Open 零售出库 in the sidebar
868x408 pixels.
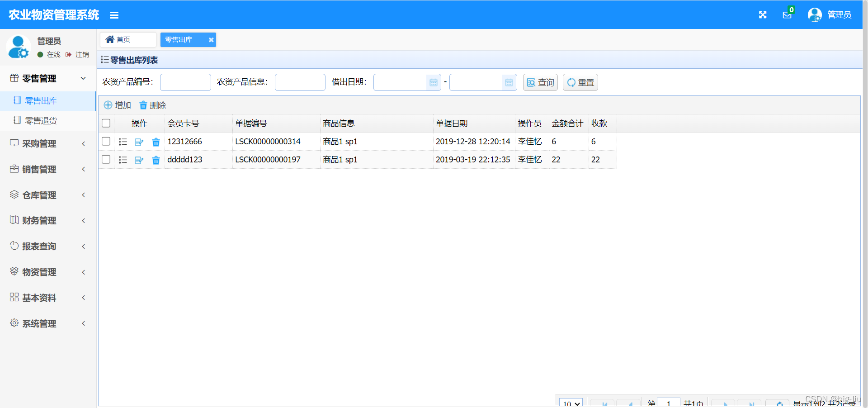[48, 101]
